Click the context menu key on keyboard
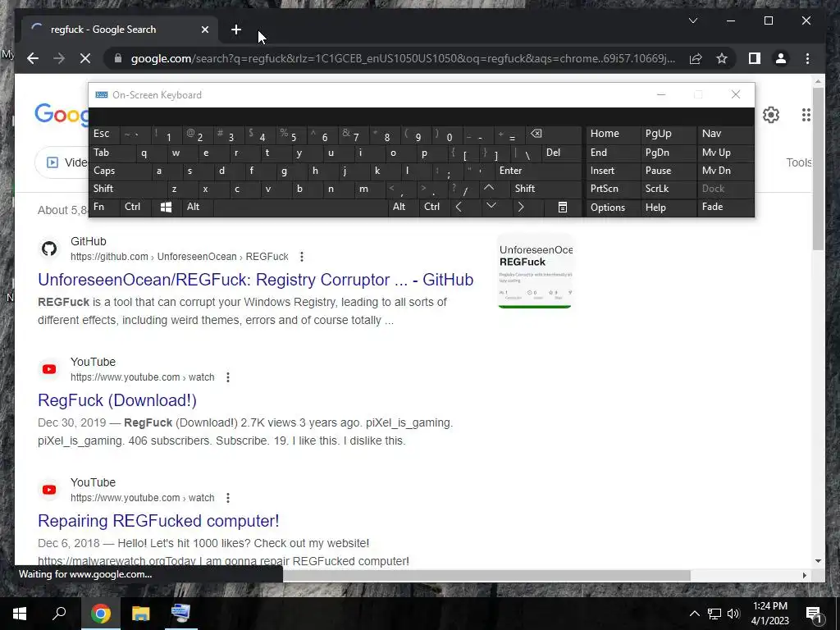 pos(562,207)
